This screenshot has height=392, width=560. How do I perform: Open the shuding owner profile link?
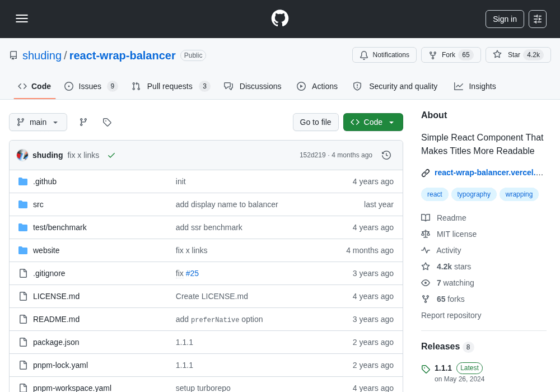42,55
